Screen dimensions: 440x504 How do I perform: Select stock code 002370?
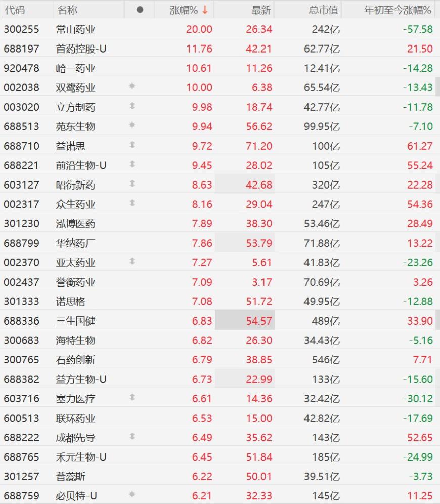click(21, 262)
